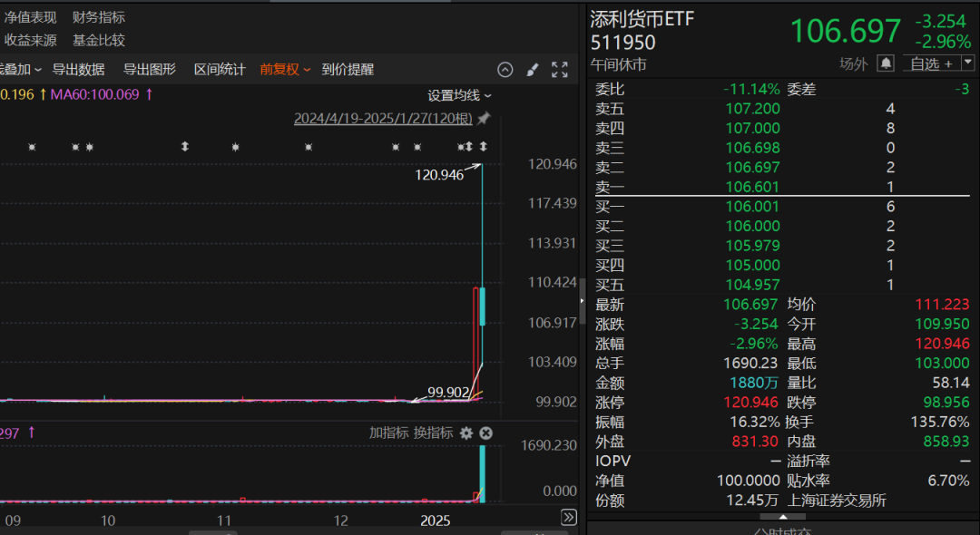The image size is (980, 535).
Task: Click the price alert bell icon
Action: tap(886, 63)
